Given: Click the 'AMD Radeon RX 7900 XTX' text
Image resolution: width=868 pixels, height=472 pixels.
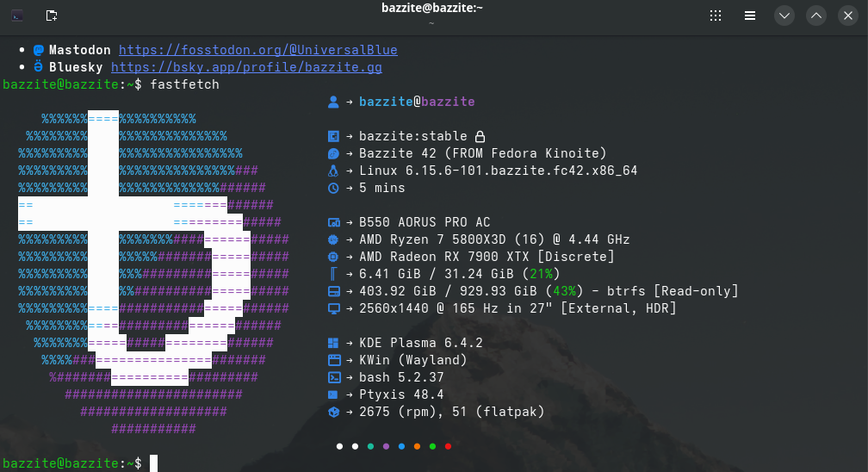Looking at the screenshot, I should pyautogui.click(x=444, y=257).
